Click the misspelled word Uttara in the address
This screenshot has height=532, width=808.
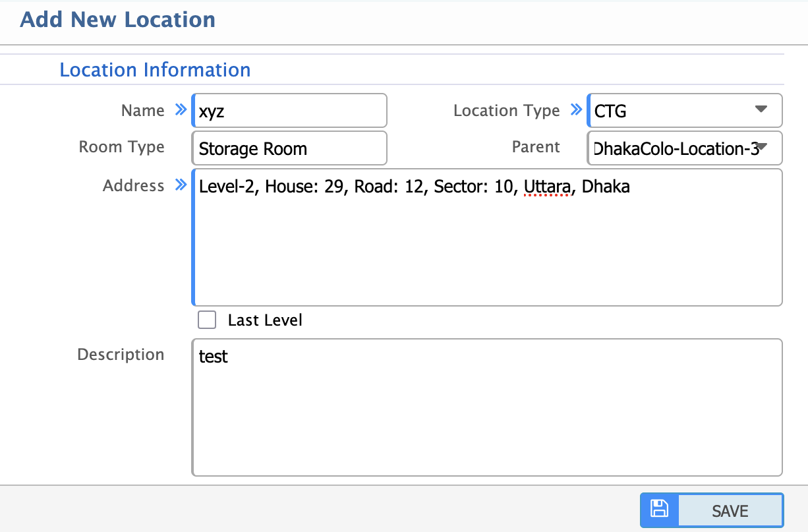[x=546, y=187]
